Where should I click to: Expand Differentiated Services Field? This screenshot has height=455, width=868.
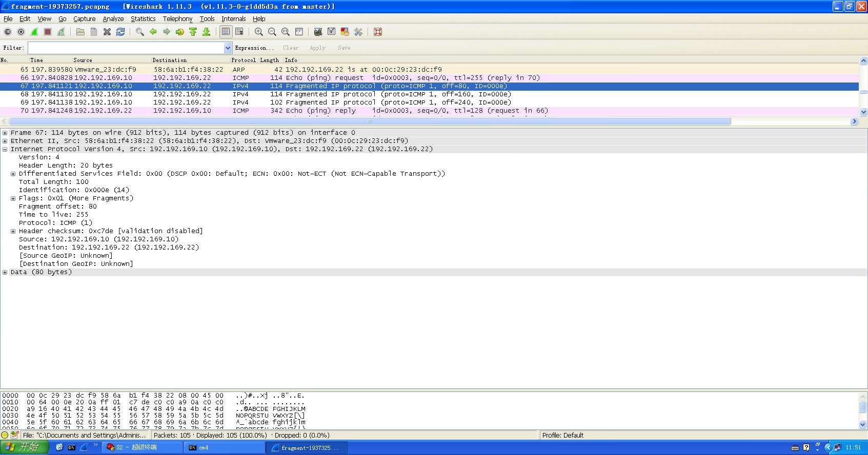pyautogui.click(x=13, y=174)
